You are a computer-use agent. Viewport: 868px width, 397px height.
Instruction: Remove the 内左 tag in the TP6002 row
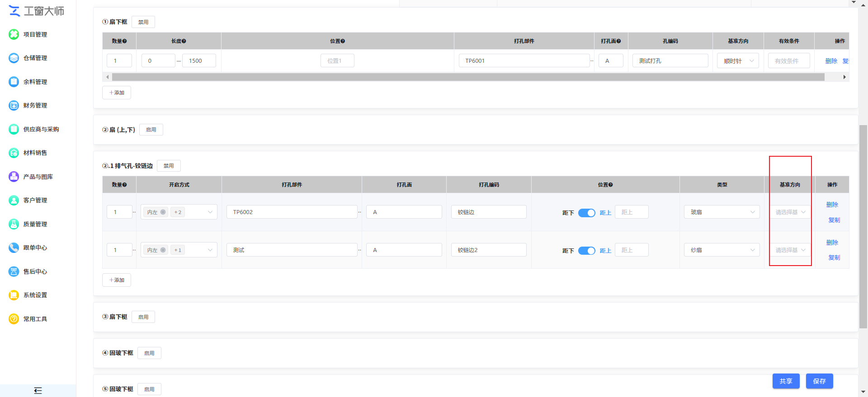163,212
